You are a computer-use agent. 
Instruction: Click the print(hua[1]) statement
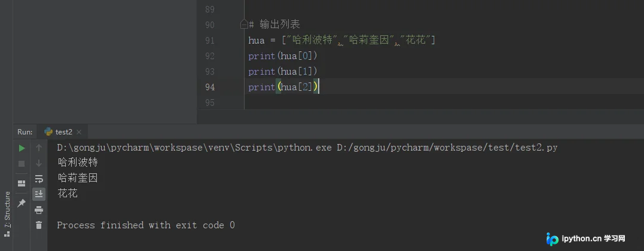click(283, 72)
